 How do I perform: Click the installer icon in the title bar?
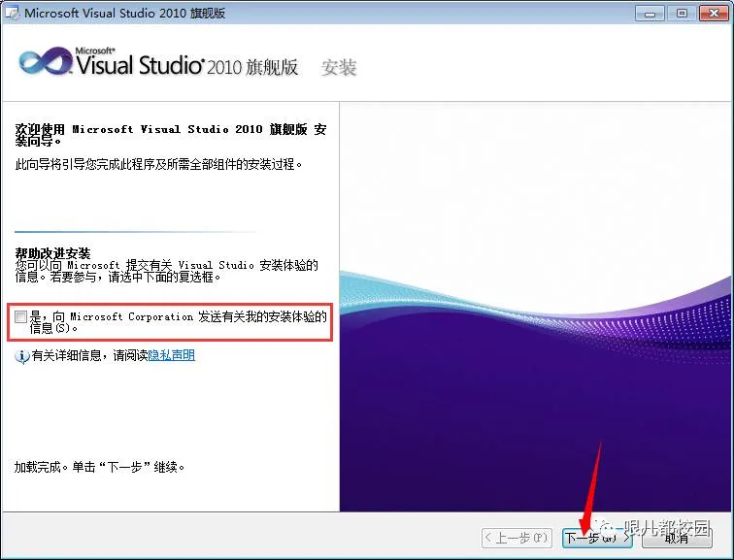(x=12, y=13)
